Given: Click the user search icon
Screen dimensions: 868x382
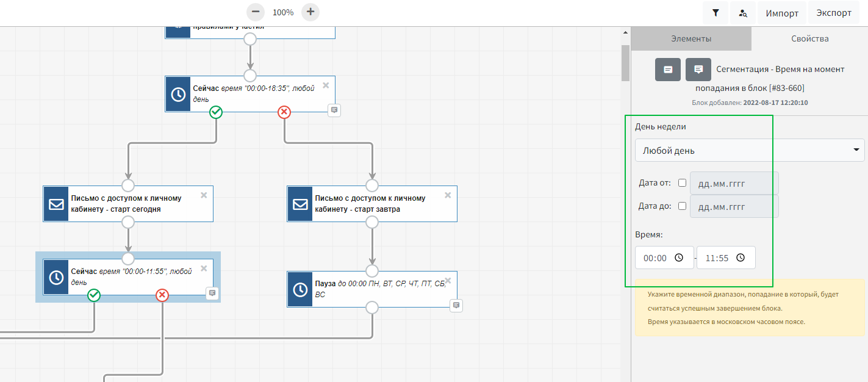Looking at the screenshot, I should [742, 13].
